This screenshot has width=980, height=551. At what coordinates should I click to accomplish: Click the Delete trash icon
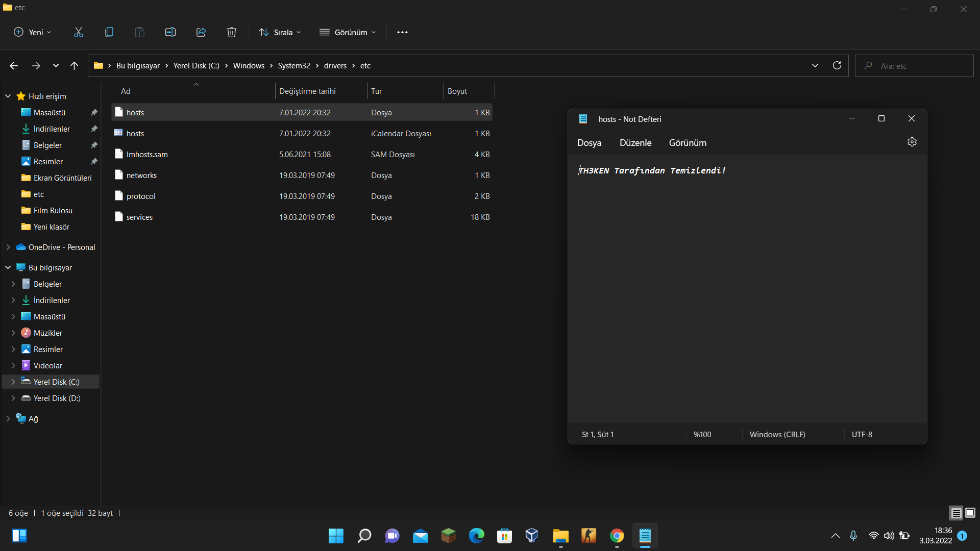point(231,32)
